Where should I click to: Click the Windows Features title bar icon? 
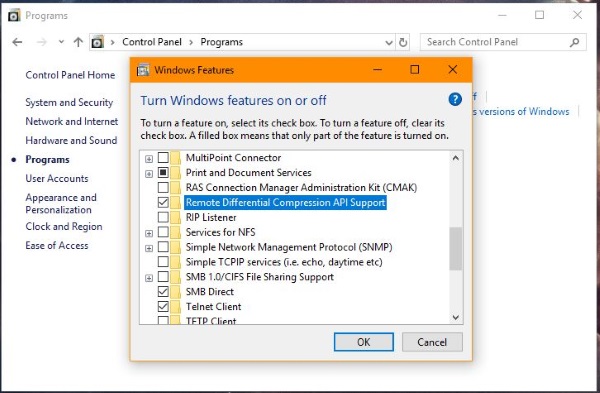click(143, 70)
